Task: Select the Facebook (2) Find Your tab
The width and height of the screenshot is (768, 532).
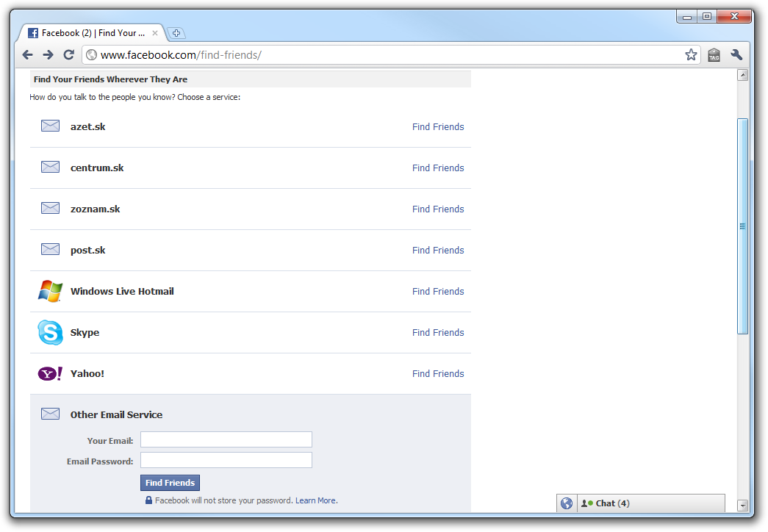Action: coord(92,33)
